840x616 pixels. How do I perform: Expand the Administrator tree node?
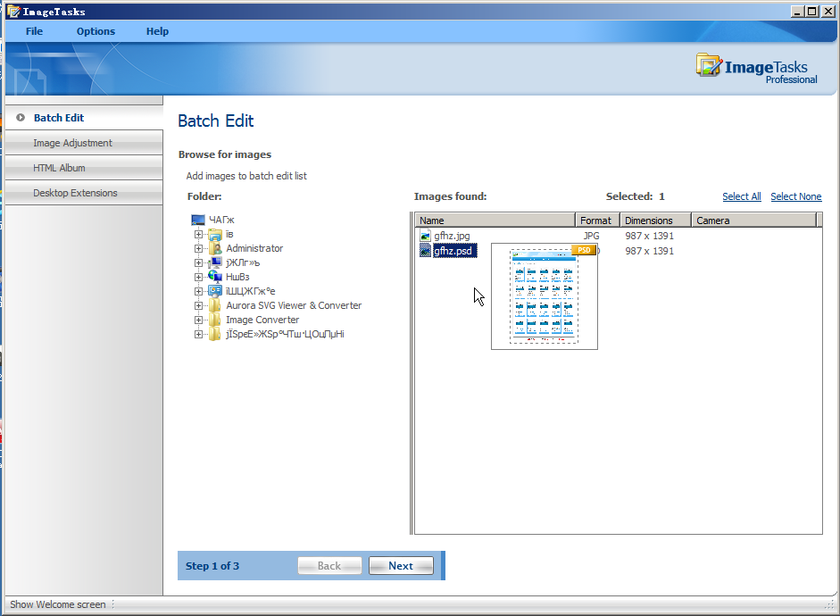[198, 248]
